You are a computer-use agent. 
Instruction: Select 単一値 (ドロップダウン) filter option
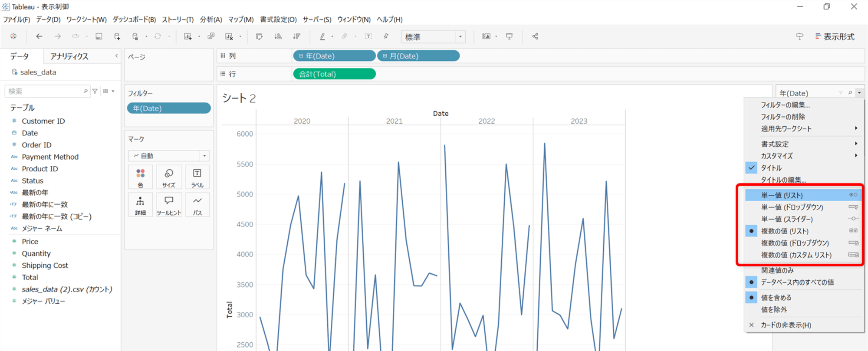[x=804, y=207]
